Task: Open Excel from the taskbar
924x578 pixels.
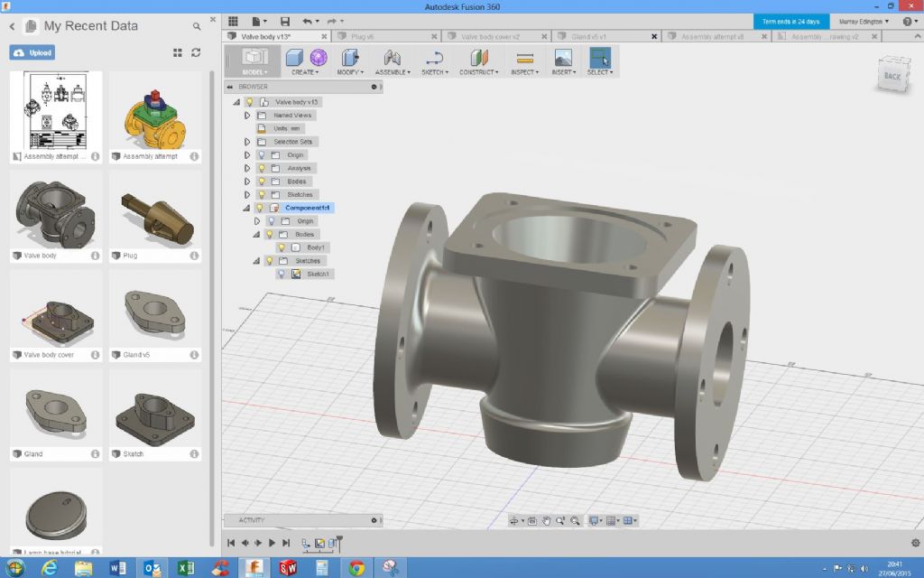Action: pyautogui.click(x=186, y=567)
